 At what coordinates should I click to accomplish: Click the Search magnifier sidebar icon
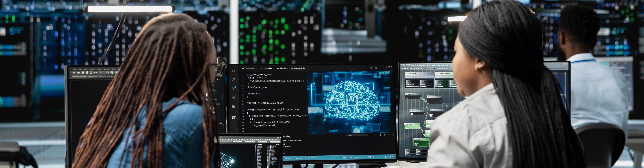point(233,80)
